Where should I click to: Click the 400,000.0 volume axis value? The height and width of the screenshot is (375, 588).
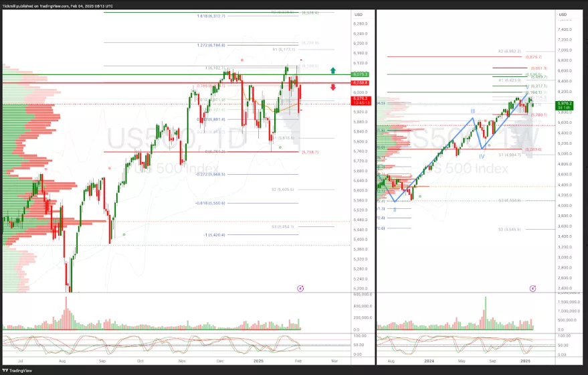(x=363, y=306)
